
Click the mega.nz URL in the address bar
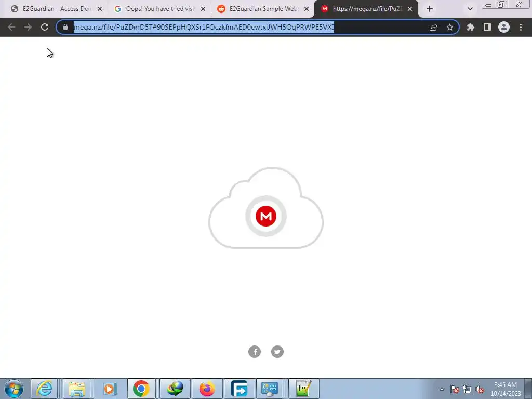pos(204,27)
